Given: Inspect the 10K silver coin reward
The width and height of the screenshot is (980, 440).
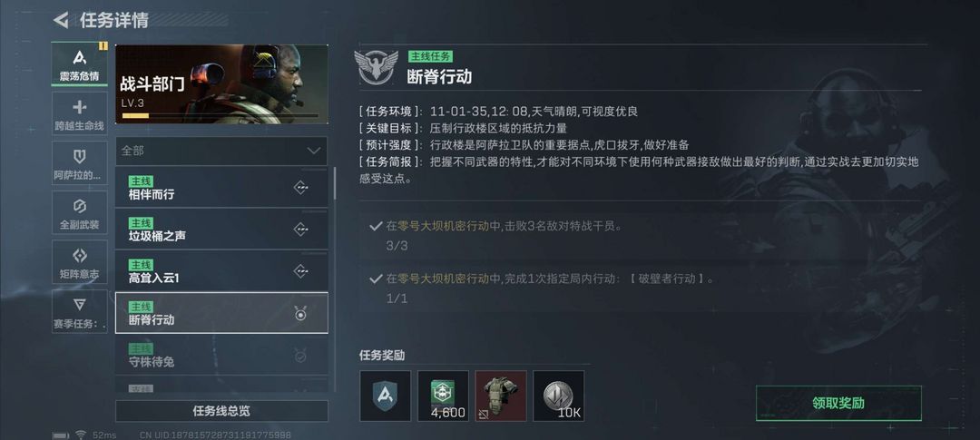Looking at the screenshot, I should (x=558, y=396).
